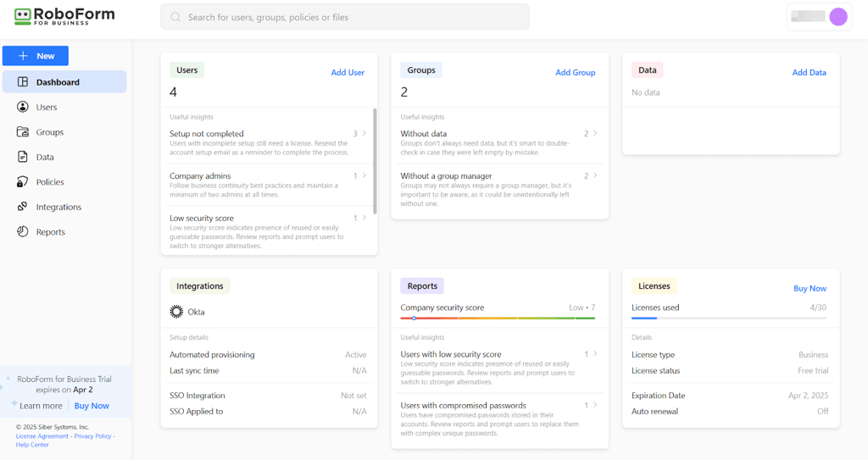Click the Policies lock icon in sidebar
868x460 pixels.
click(23, 181)
